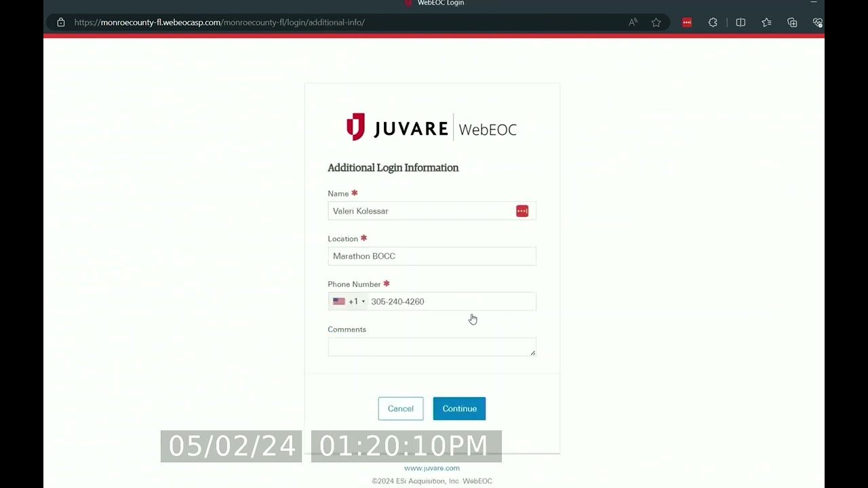
Task: Open the +1 country code dropdown
Action: click(349, 302)
